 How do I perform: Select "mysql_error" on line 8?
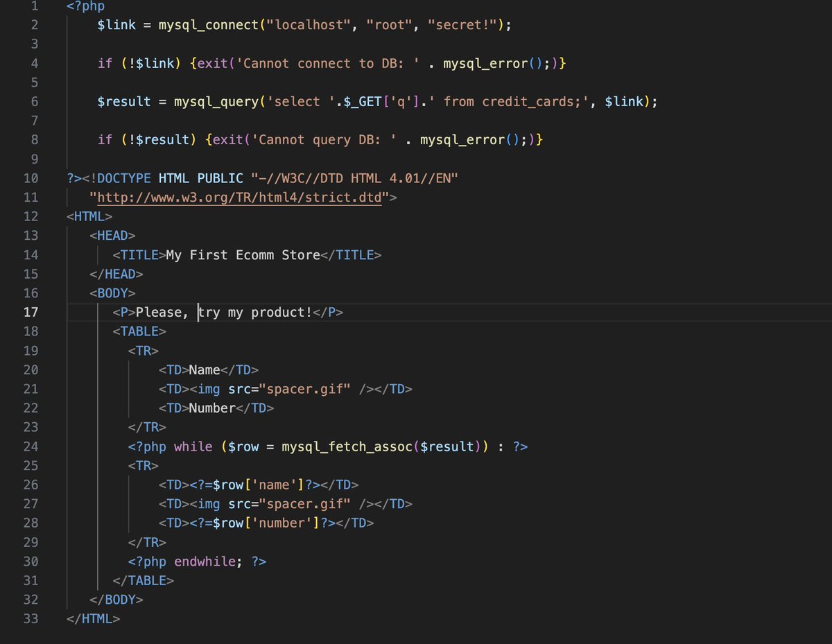[462, 139]
